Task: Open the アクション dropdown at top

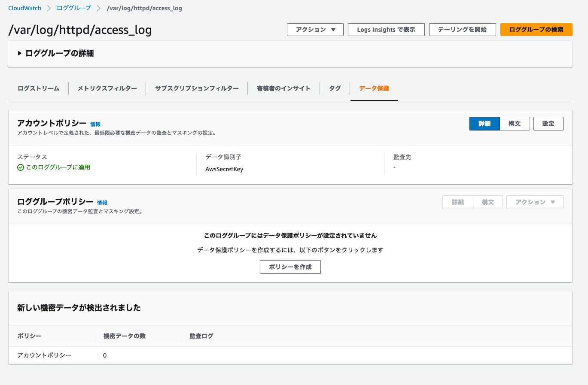Action: [315, 30]
